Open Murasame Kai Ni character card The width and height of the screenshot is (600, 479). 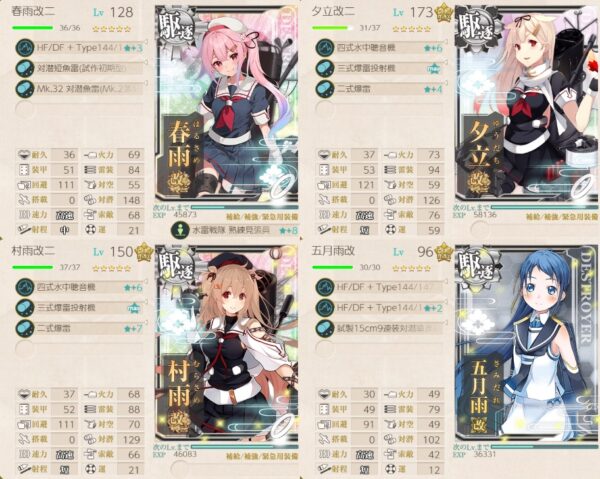click(x=227, y=344)
